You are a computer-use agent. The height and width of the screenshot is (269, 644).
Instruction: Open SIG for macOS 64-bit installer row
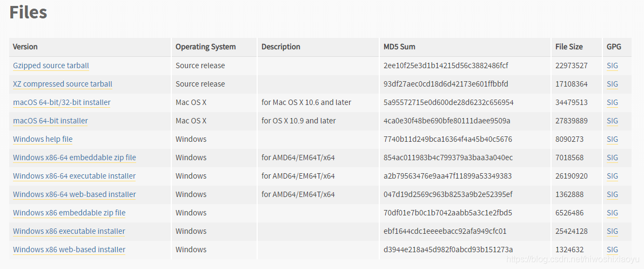[612, 121]
